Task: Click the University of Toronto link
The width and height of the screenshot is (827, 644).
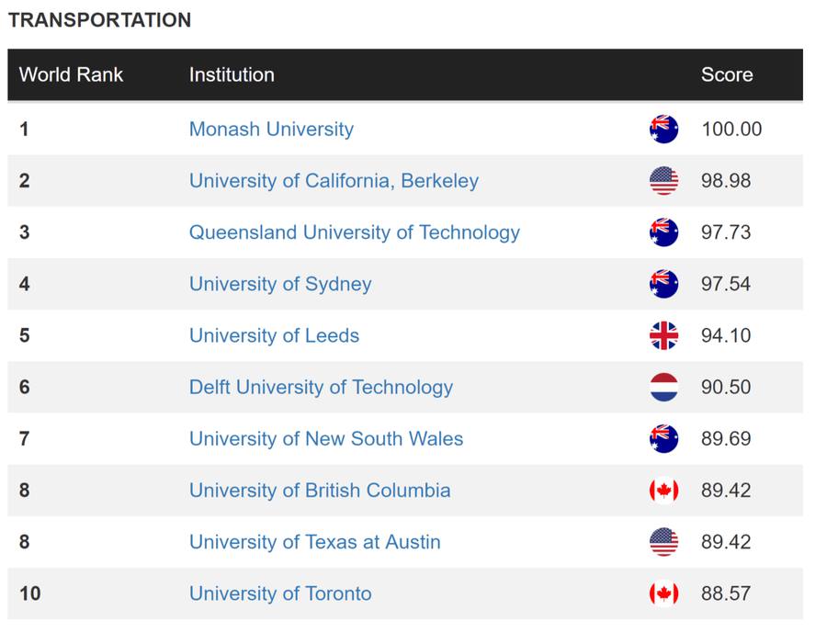Action: click(280, 593)
